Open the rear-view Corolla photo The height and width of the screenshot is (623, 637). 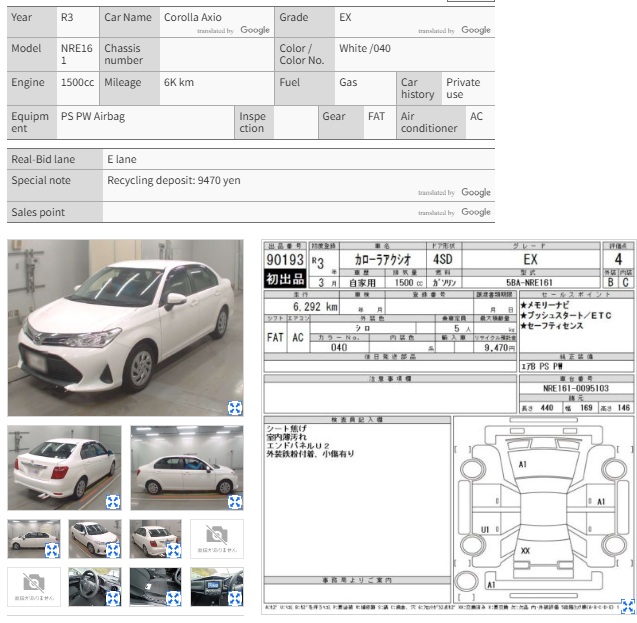point(64,467)
